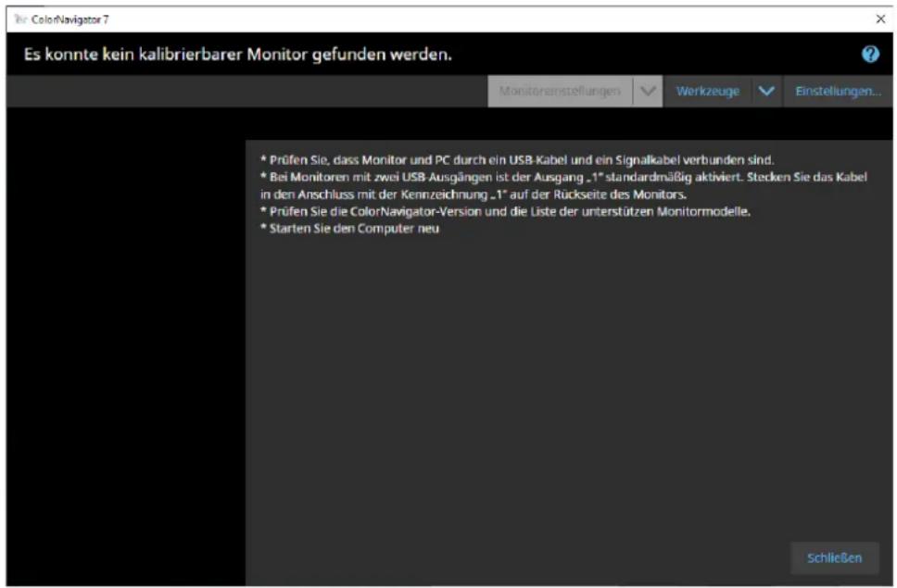Image resolution: width=897 pixels, height=588 pixels.
Task: Click the line 'Starten Sie den Computer neu'
Action: (x=350, y=229)
